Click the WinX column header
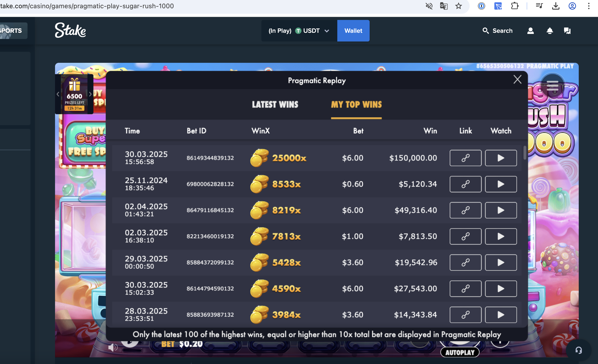The width and height of the screenshot is (598, 364). coord(260,131)
